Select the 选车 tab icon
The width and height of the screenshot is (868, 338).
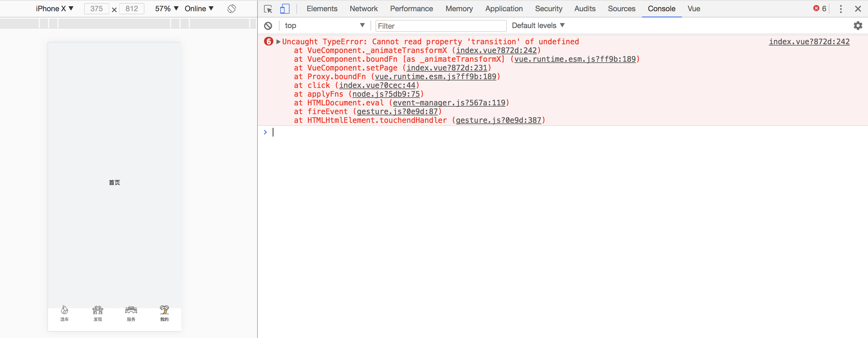(x=64, y=309)
